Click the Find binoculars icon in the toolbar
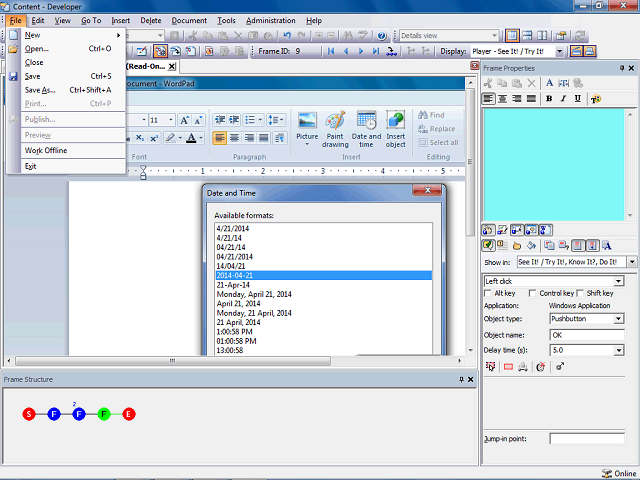 tap(348, 36)
